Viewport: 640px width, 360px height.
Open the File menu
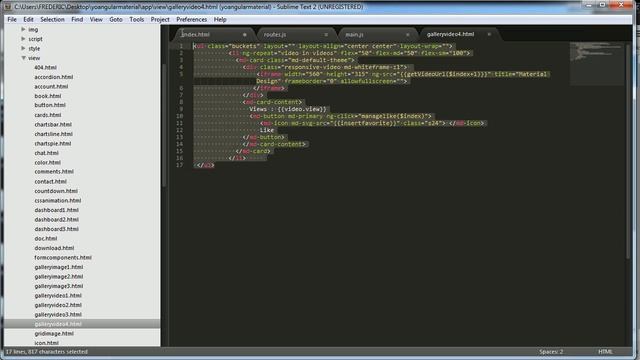pos(12,19)
